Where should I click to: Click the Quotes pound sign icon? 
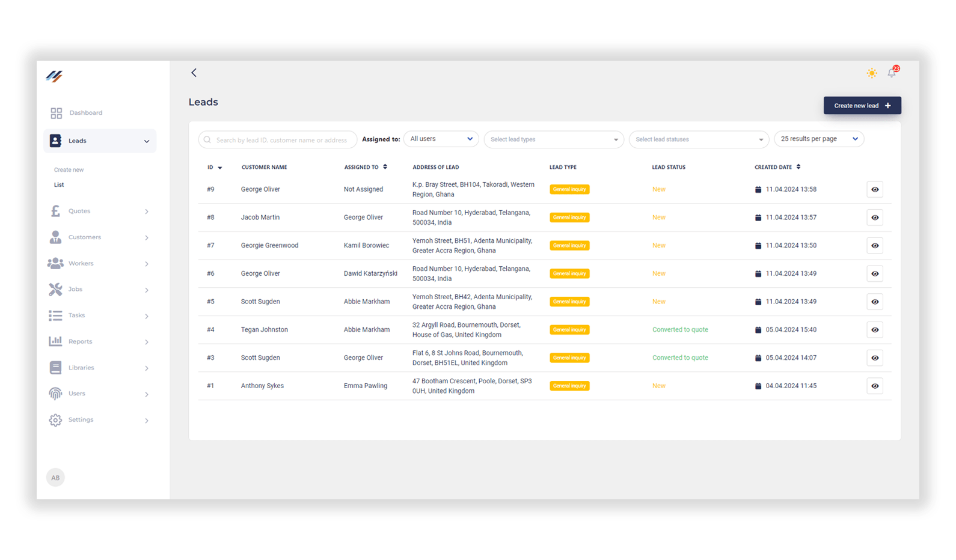coord(55,211)
